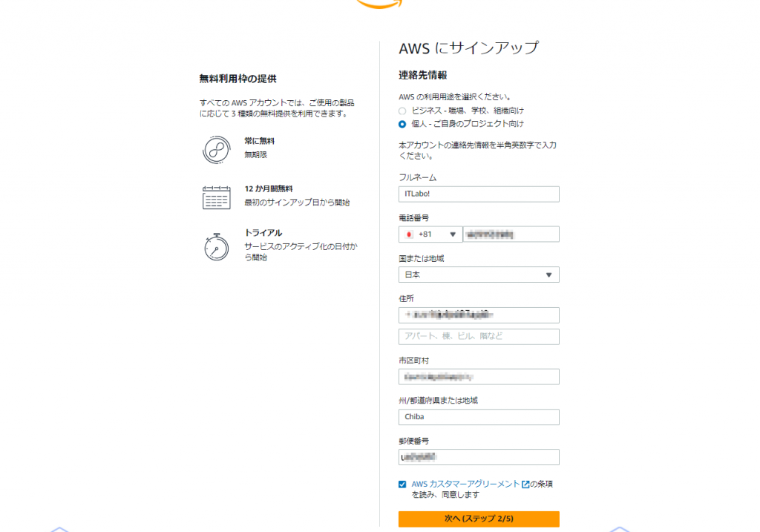
Task: Click the AWS logo at top
Action: coord(379,4)
